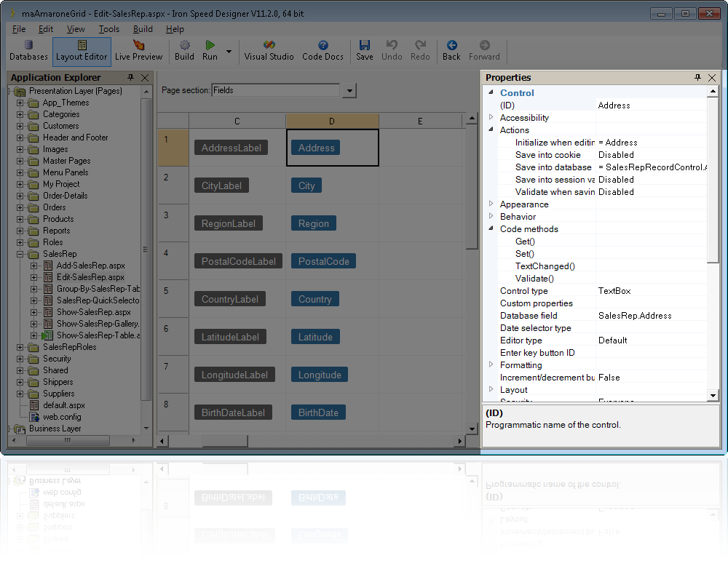Viewport: 728px width, 582px height.
Task: Expand the Appearance properties group
Action: (x=491, y=204)
